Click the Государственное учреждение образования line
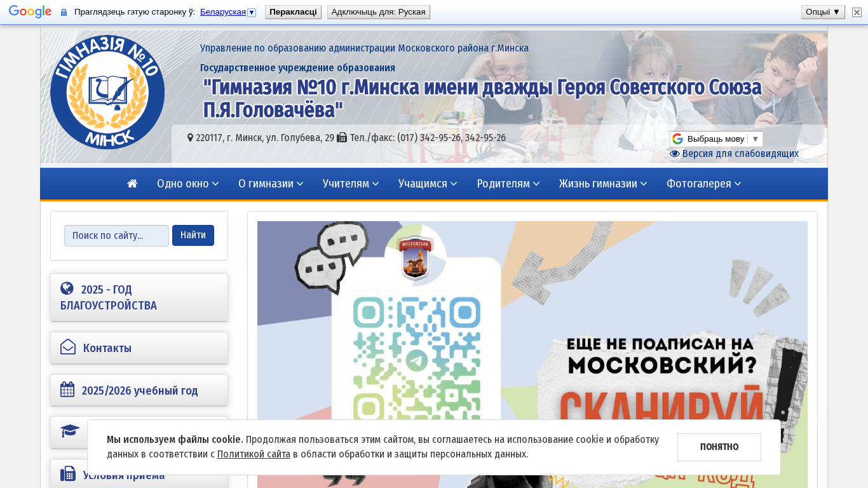 [297, 67]
